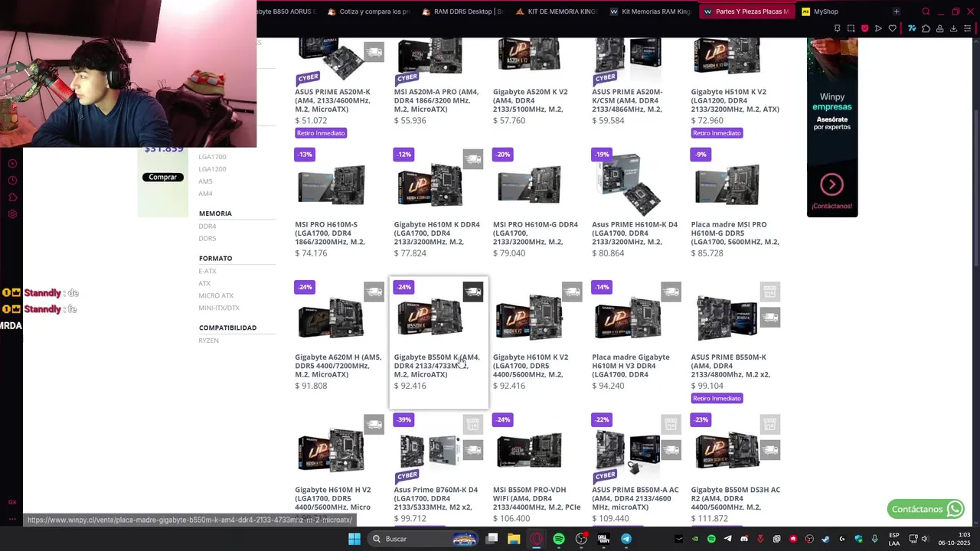Filter format by MINI-ITX/DTX
The width and height of the screenshot is (980, 551).
[219, 308]
